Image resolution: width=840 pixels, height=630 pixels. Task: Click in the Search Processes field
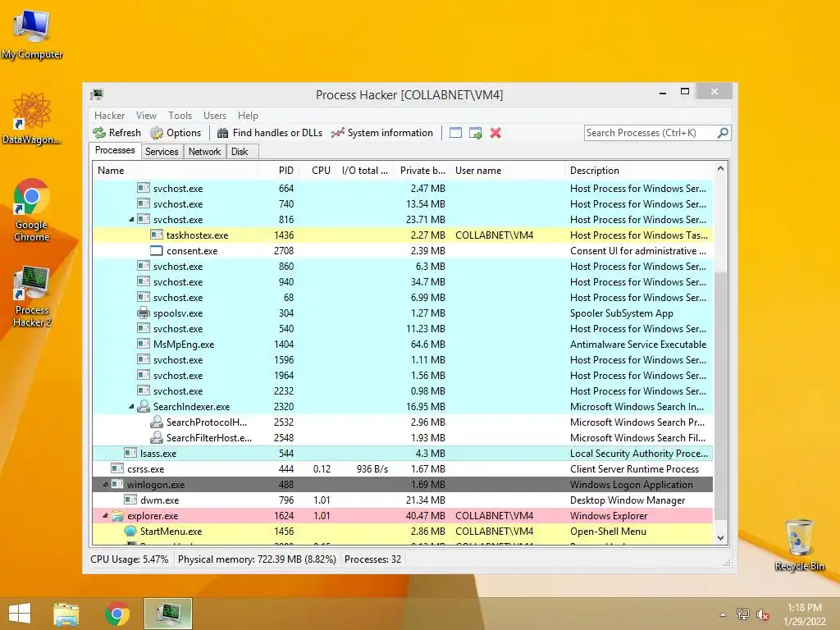651,133
